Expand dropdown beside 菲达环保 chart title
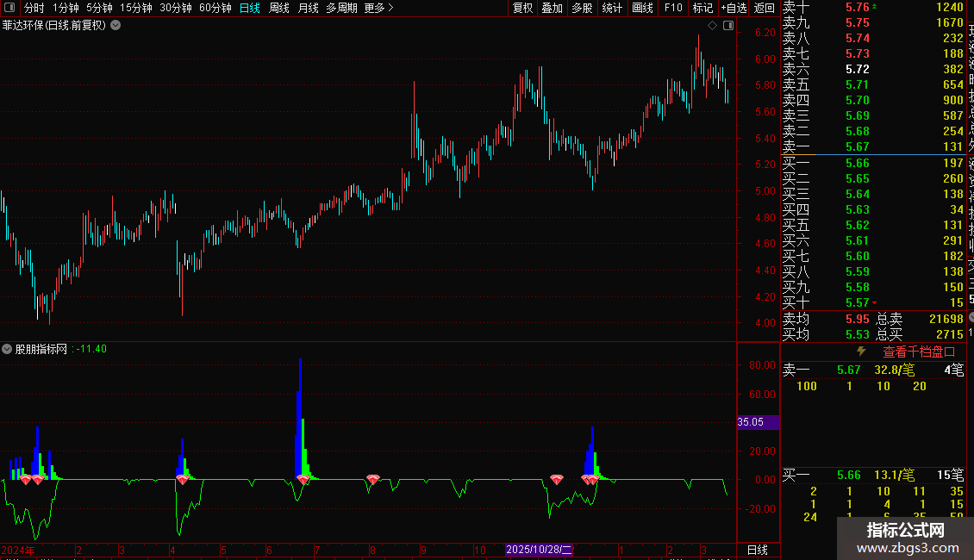Viewport: 974px width, 560px height. [x=116, y=26]
